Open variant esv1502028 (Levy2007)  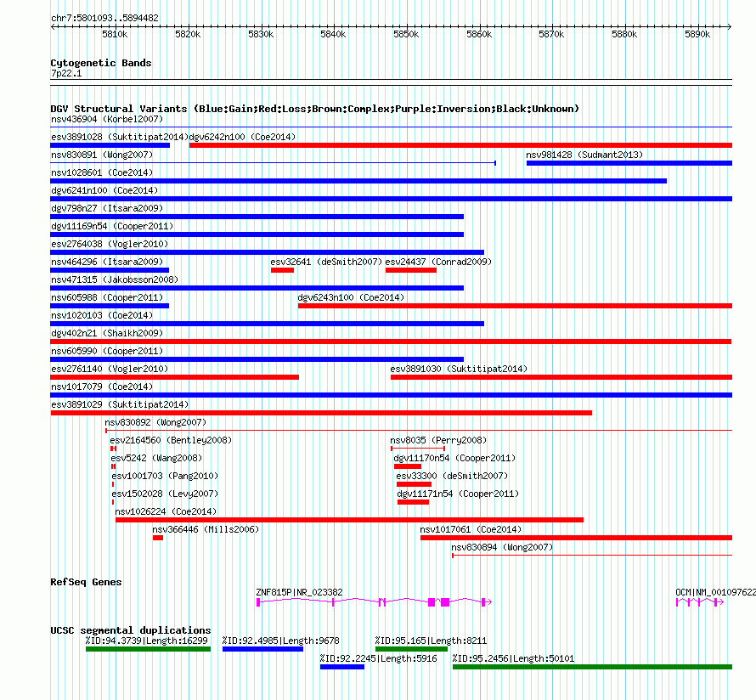pos(165,494)
